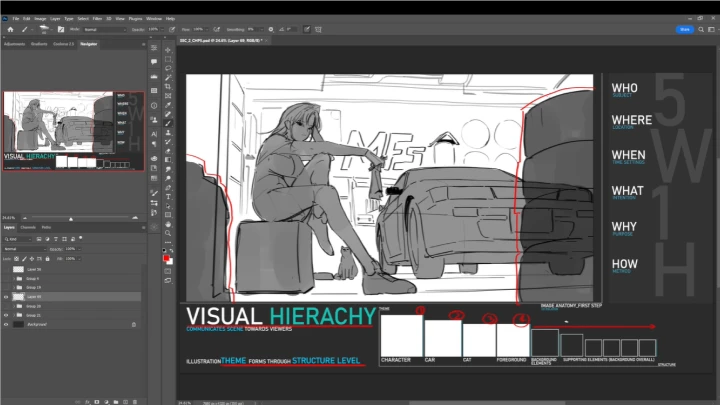This screenshot has height=405, width=720.
Task: Open the smoothing options gear
Action: pyautogui.click(x=271, y=29)
